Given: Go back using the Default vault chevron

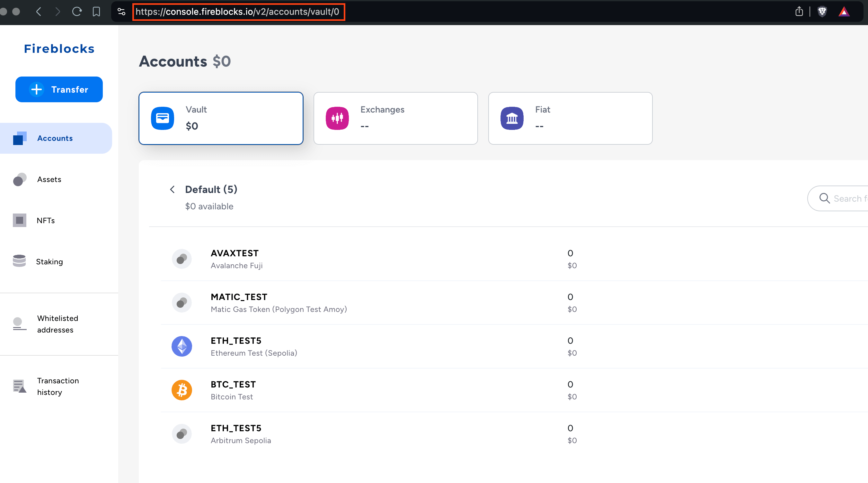Looking at the screenshot, I should (x=173, y=189).
